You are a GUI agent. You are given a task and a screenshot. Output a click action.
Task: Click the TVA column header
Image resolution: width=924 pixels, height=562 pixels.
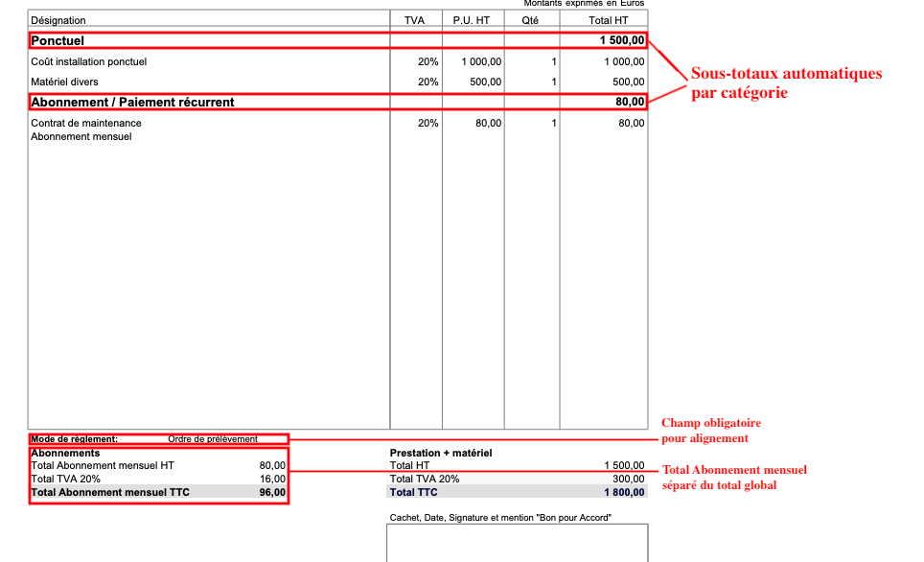[x=414, y=20]
